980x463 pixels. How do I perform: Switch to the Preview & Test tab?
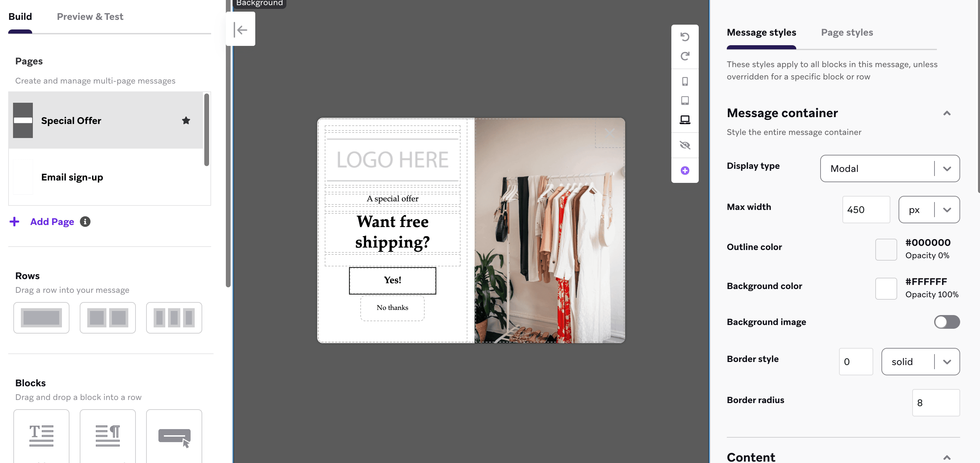coord(90,16)
